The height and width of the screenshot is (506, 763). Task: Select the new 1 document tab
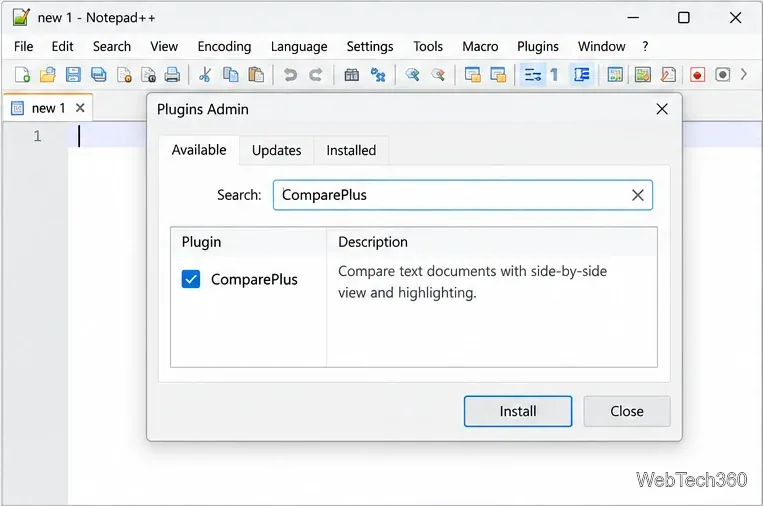coord(48,108)
